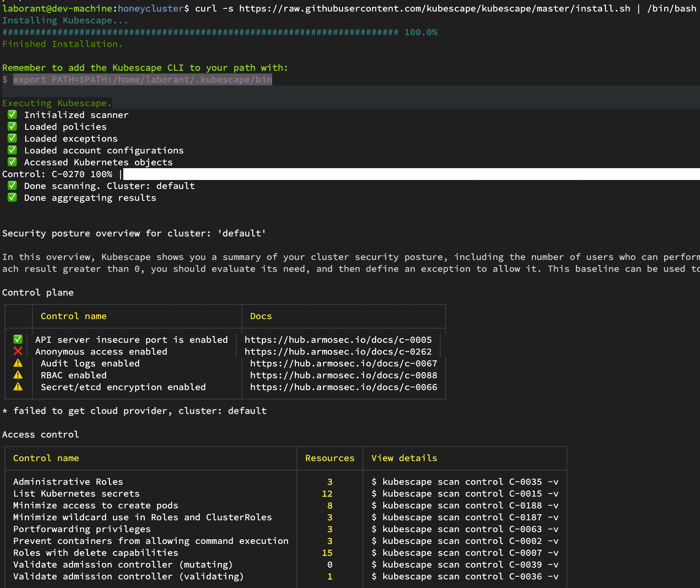
Task: Click the 'Access control' section heading
Action: pos(41,435)
